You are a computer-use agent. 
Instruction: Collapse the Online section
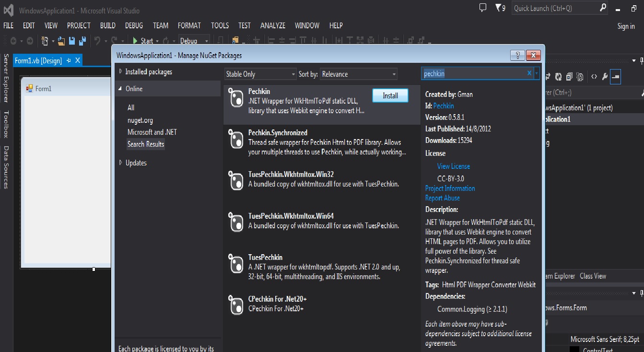click(x=120, y=89)
